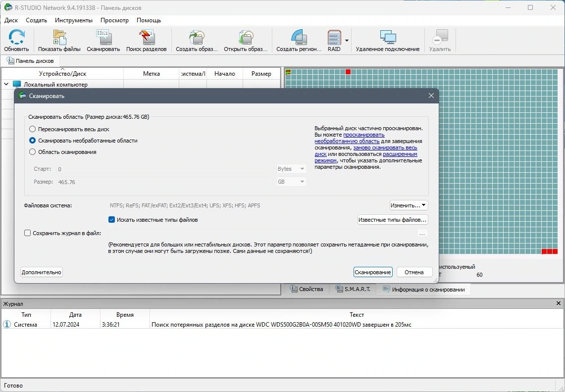This screenshot has height=392, width=565.
Task: Click the Сканирование start button
Action: [x=372, y=272]
